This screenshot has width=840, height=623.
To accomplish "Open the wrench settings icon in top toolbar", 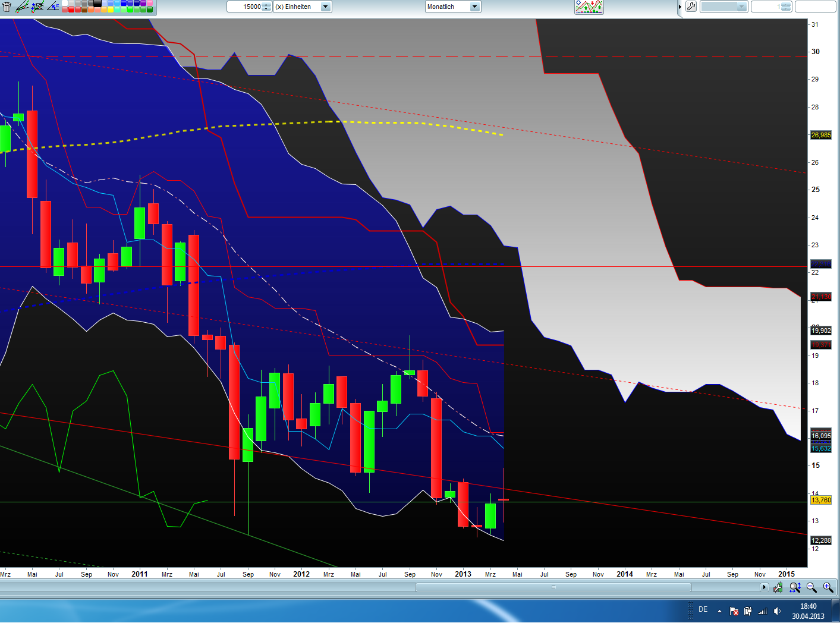I will [691, 7].
